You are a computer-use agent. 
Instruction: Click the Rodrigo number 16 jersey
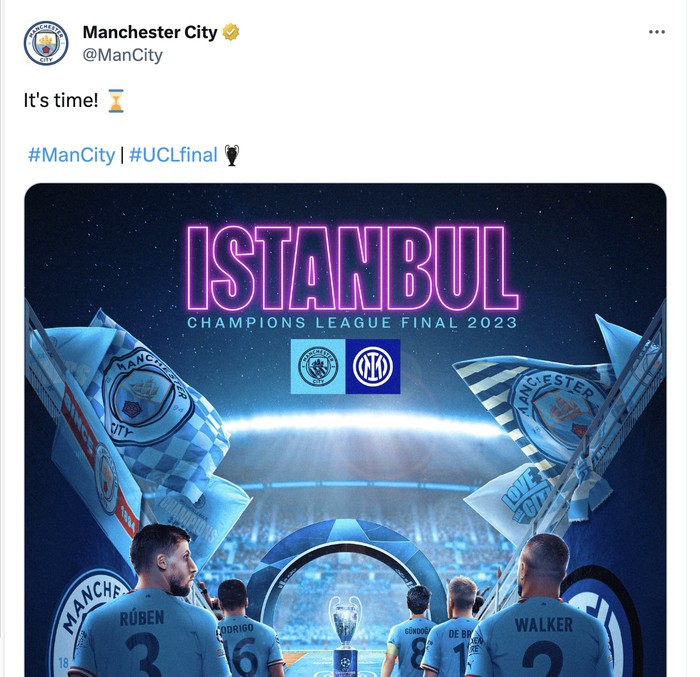click(x=248, y=647)
